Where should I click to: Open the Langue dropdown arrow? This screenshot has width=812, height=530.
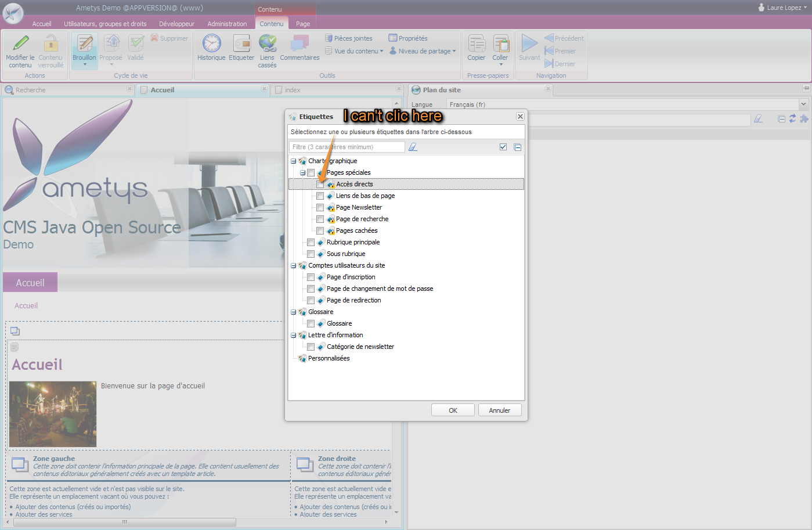pos(803,104)
